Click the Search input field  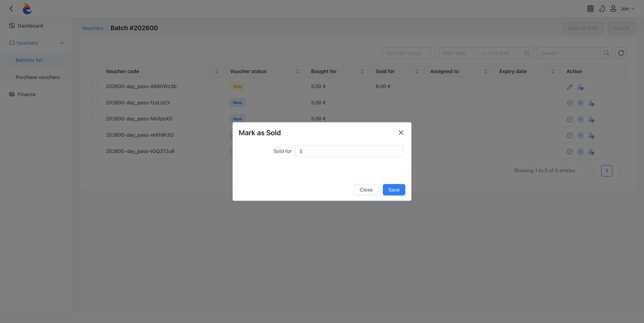tap(569, 53)
